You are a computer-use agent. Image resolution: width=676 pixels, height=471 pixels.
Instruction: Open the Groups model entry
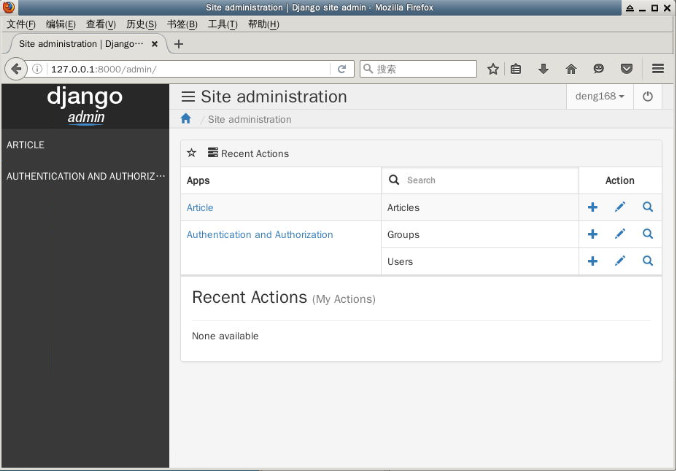[x=403, y=235]
